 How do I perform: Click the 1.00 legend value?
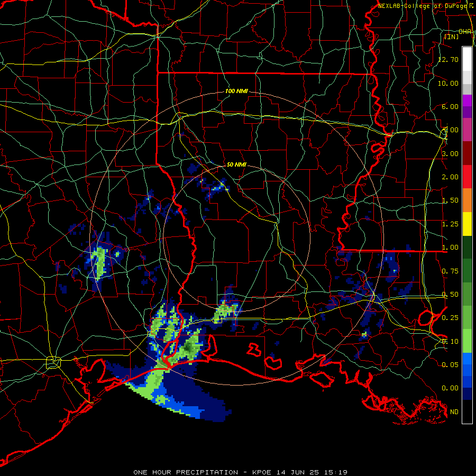(450, 248)
